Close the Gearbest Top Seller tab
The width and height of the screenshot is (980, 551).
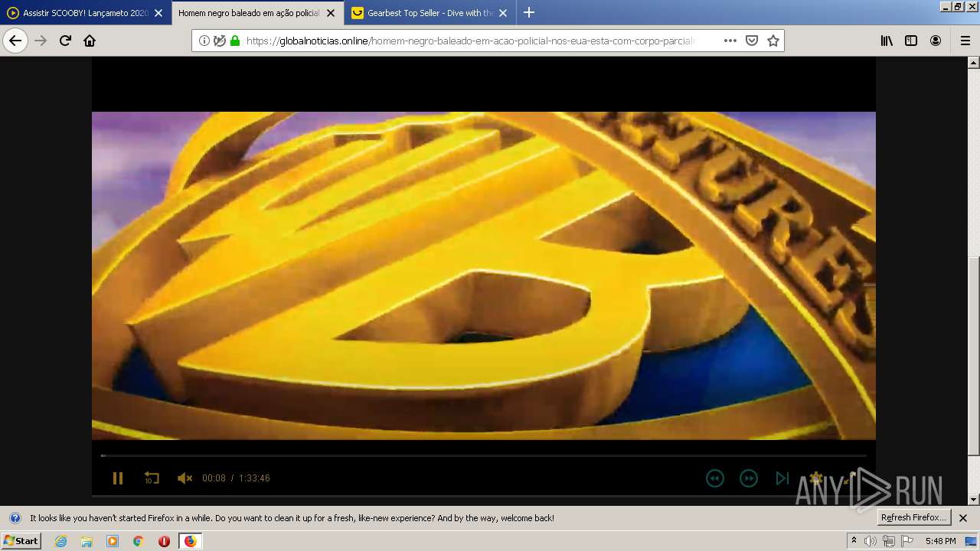[x=503, y=13]
